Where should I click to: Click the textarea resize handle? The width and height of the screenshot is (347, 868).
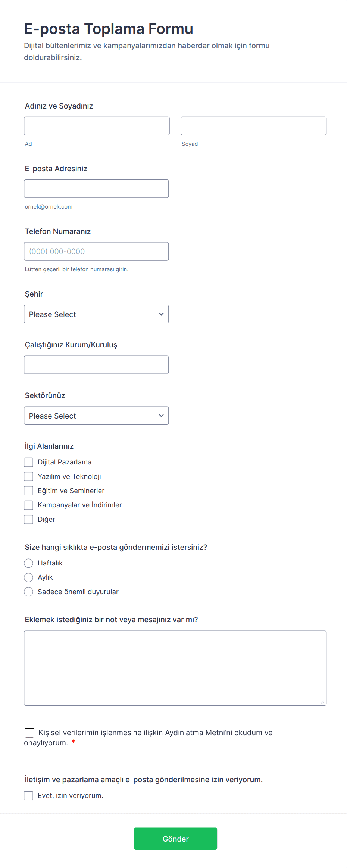(323, 702)
